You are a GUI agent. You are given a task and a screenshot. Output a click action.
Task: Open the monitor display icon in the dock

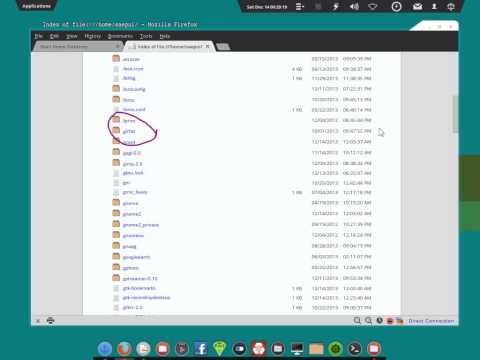(297, 349)
